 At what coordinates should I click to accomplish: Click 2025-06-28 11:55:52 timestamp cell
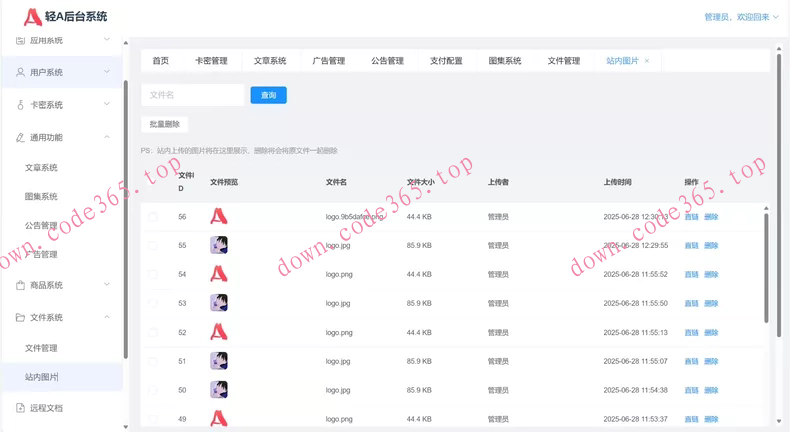pyautogui.click(x=635, y=274)
